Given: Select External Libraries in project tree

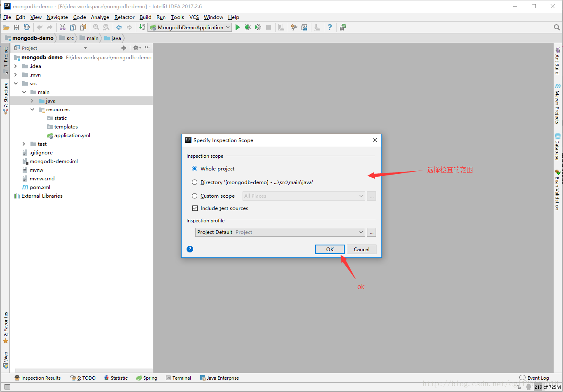Looking at the screenshot, I should click(42, 196).
